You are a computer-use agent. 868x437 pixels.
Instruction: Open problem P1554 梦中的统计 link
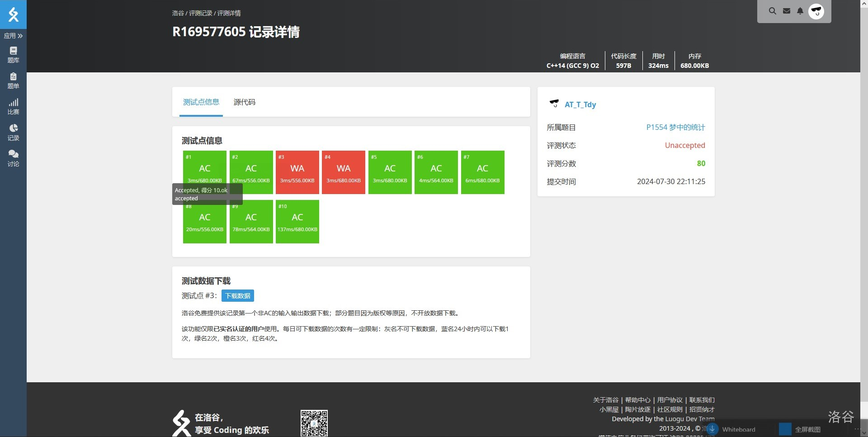(x=675, y=128)
